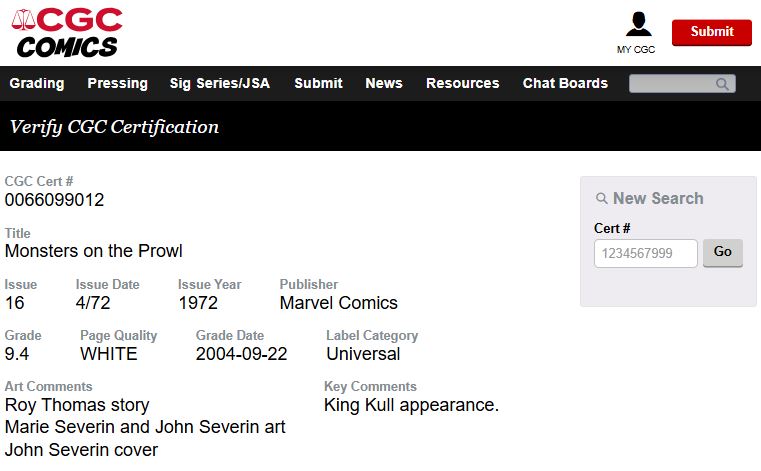Image resolution: width=761 pixels, height=471 pixels.
Task: Focus the navigation bar search field
Action: coord(672,84)
